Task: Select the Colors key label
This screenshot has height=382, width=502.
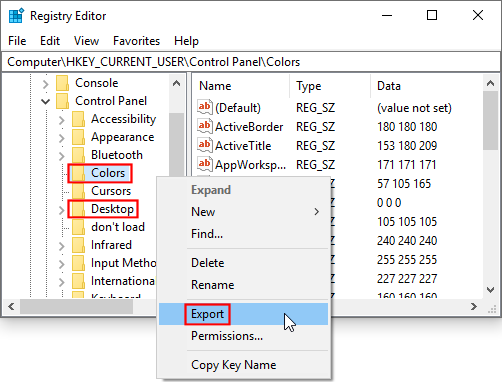Action: click(108, 173)
